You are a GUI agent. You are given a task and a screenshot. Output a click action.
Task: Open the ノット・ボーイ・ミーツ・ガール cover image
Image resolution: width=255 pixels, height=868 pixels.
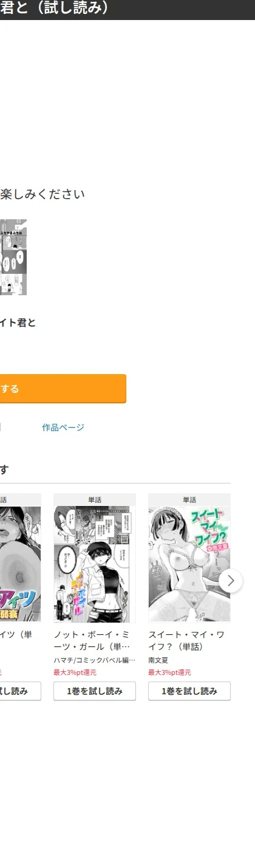(x=95, y=564)
